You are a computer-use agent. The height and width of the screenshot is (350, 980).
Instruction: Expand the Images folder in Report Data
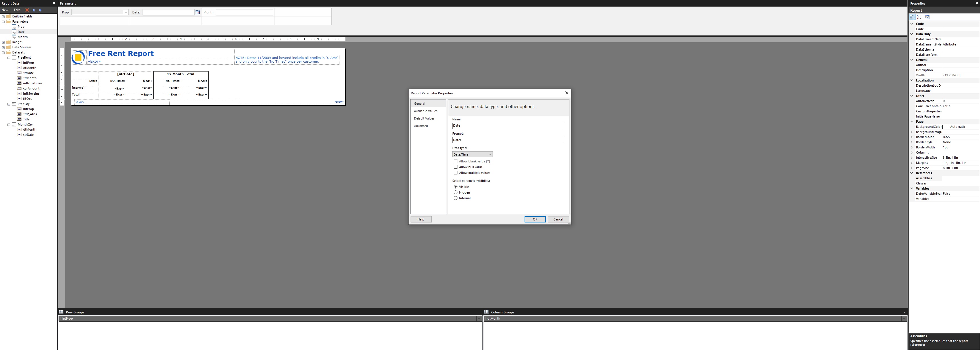tap(3, 42)
